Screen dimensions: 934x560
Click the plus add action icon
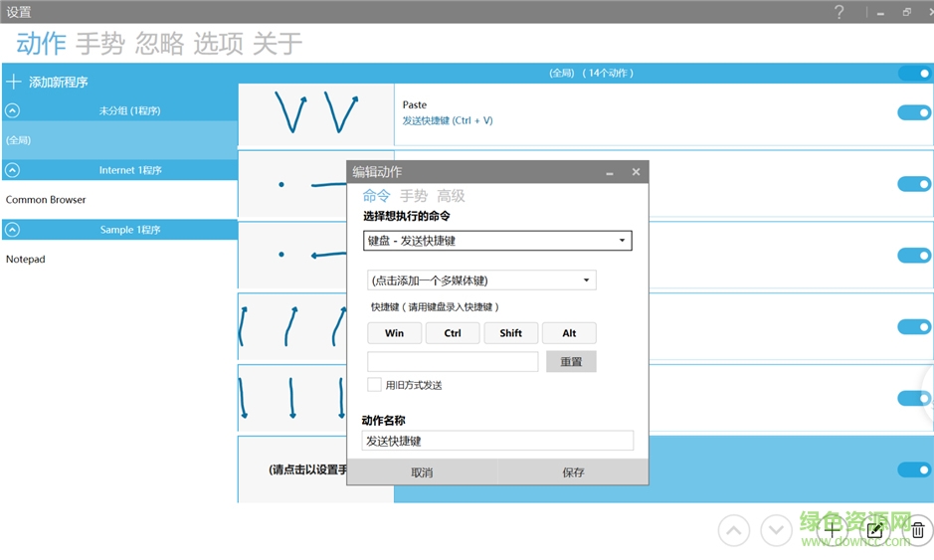[834, 530]
